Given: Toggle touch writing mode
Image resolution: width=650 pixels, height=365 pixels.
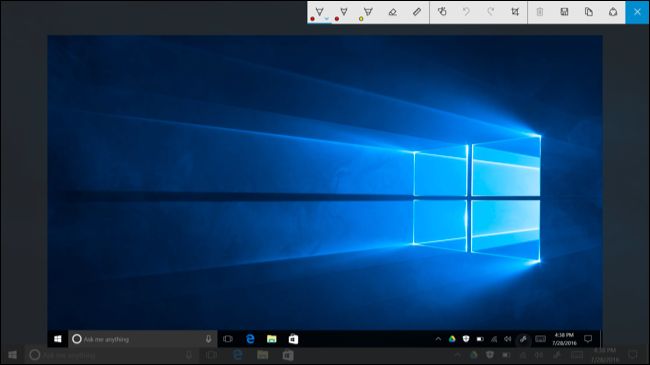Looking at the screenshot, I should pos(442,12).
